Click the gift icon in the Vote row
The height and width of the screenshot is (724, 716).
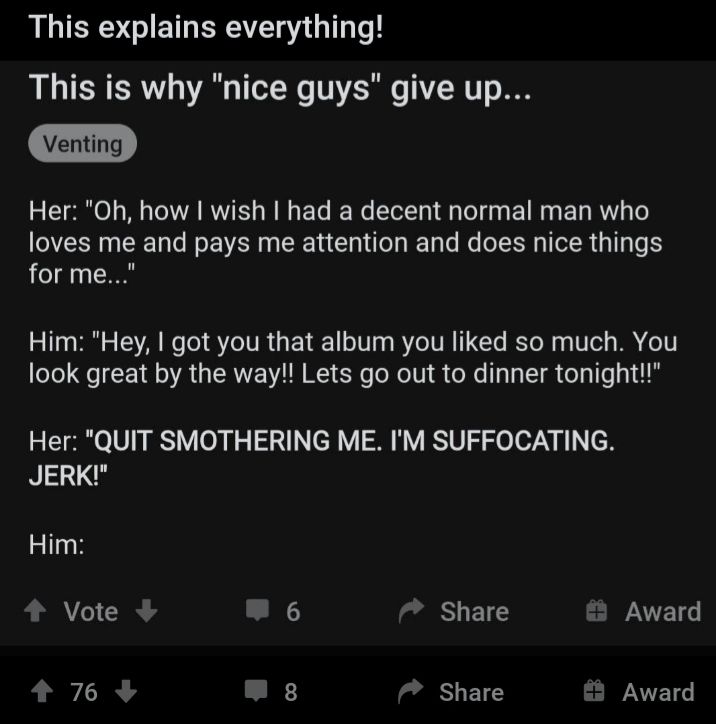click(597, 611)
